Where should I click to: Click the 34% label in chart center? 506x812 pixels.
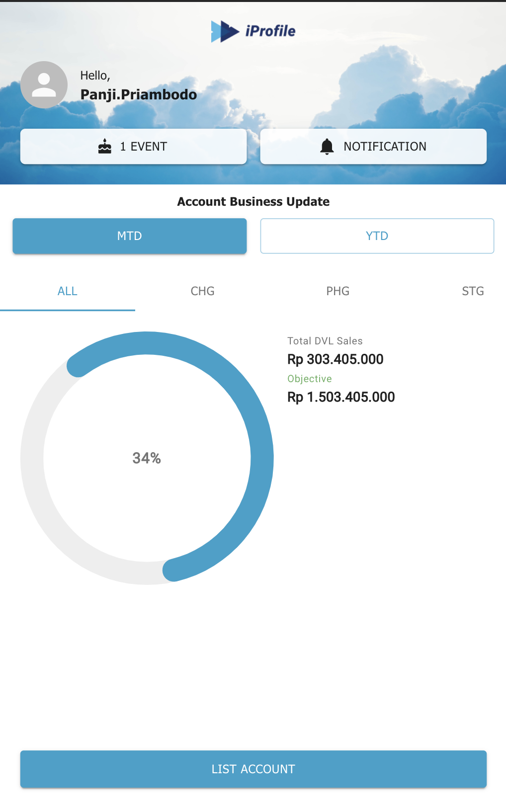pyautogui.click(x=147, y=458)
